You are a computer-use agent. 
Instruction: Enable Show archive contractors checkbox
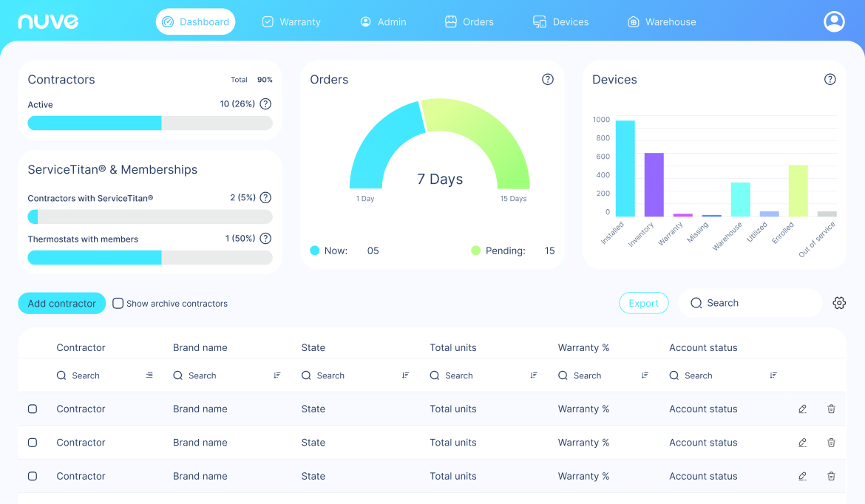[118, 303]
